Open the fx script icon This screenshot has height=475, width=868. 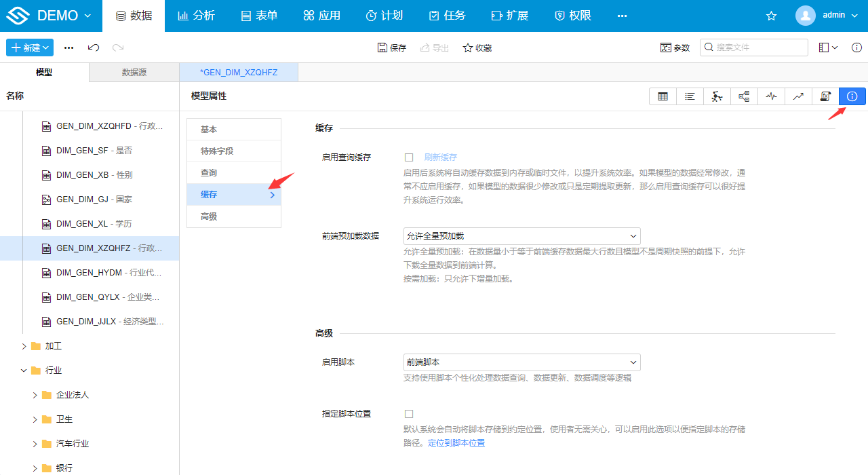click(x=825, y=96)
